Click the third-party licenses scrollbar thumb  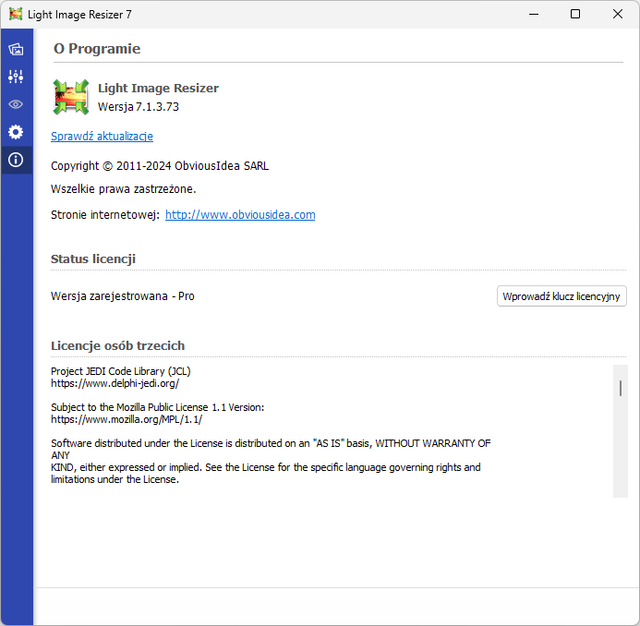tap(620, 388)
